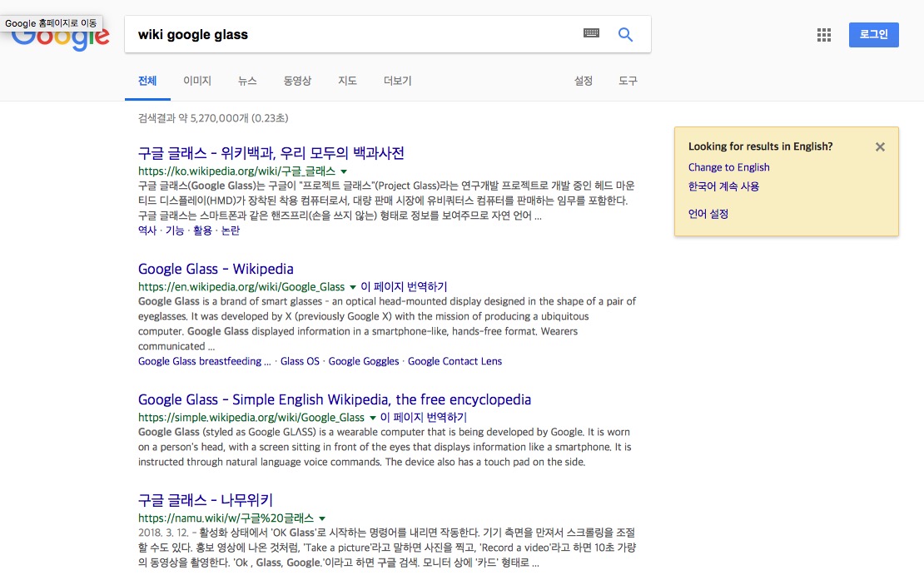Click Change to English link
The image size is (924, 585).
[729, 167]
